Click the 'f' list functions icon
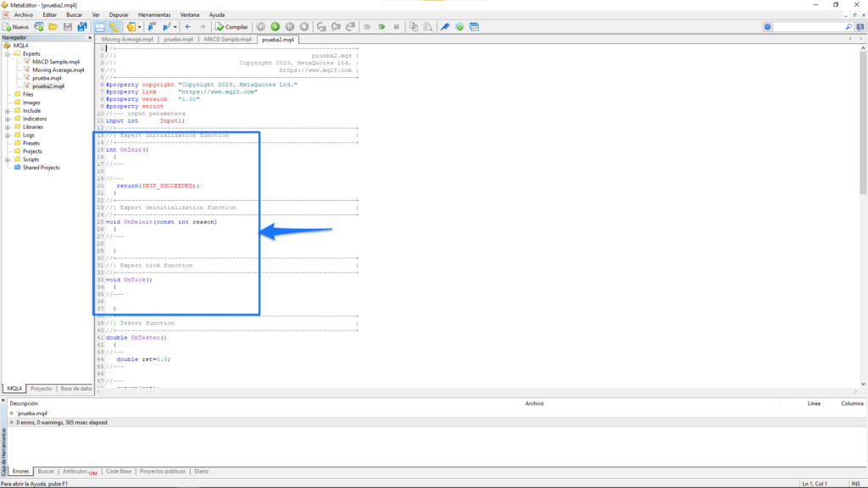Screen dimensions: 868x488 point(166,26)
